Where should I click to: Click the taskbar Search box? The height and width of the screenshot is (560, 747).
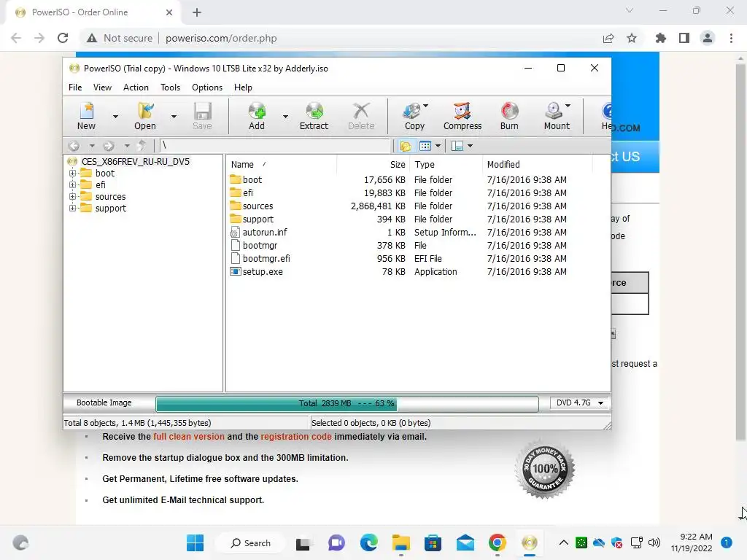[x=251, y=542]
